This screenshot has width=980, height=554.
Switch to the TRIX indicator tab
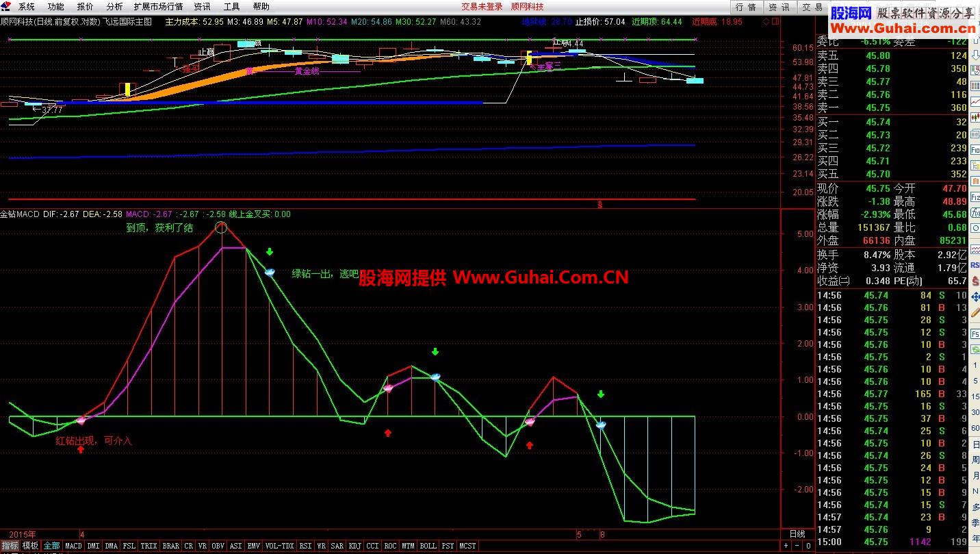149,546
